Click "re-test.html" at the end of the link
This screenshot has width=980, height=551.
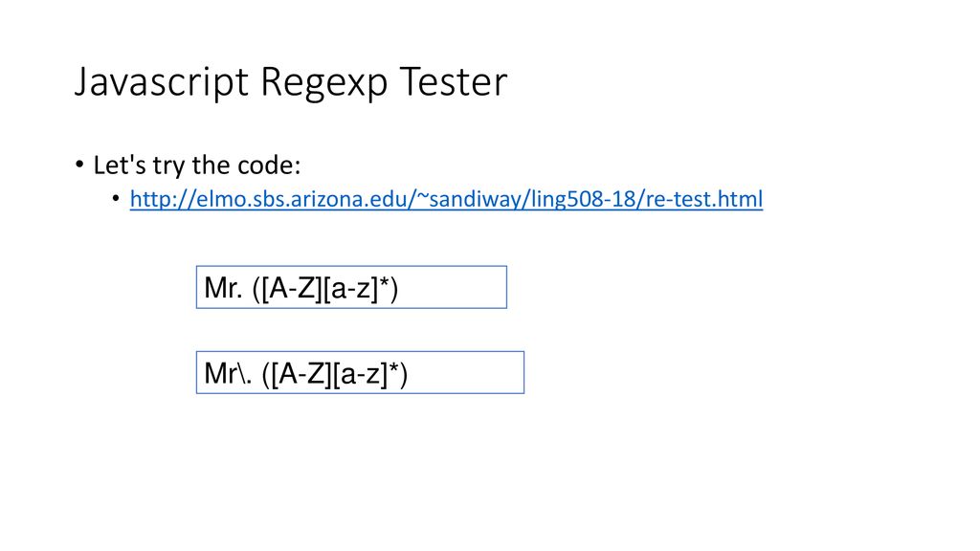point(703,199)
